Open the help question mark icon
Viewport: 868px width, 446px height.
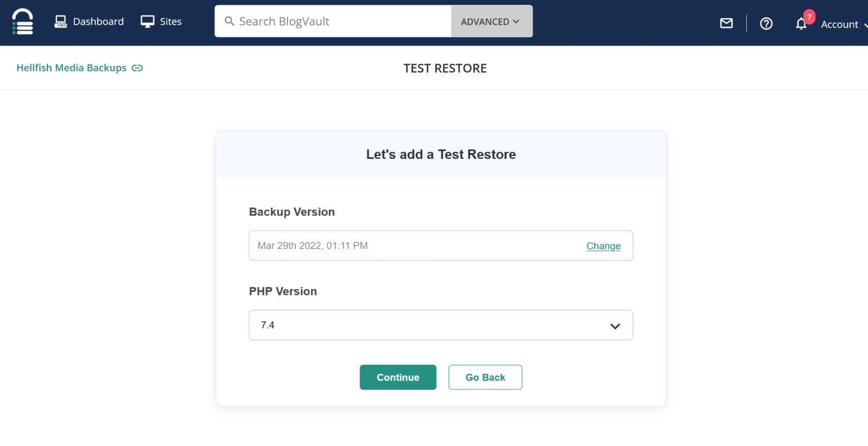[x=766, y=23]
